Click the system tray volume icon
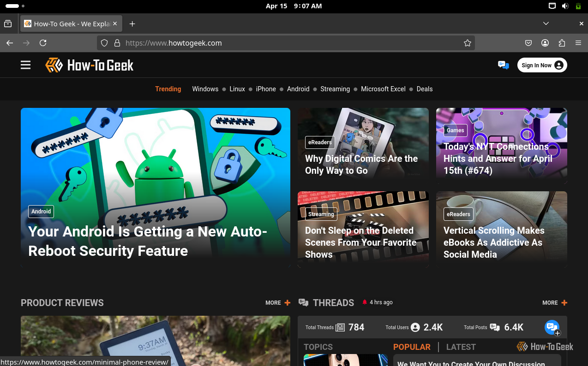The image size is (588, 366). (x=565, y=6)
